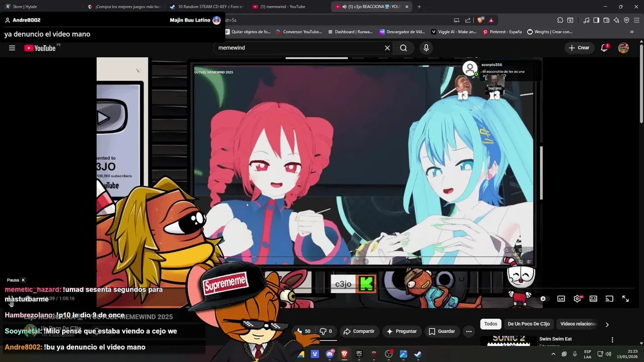Click the Crear button
This screenshot has width=644, height=362.
[x=579, y=48]
